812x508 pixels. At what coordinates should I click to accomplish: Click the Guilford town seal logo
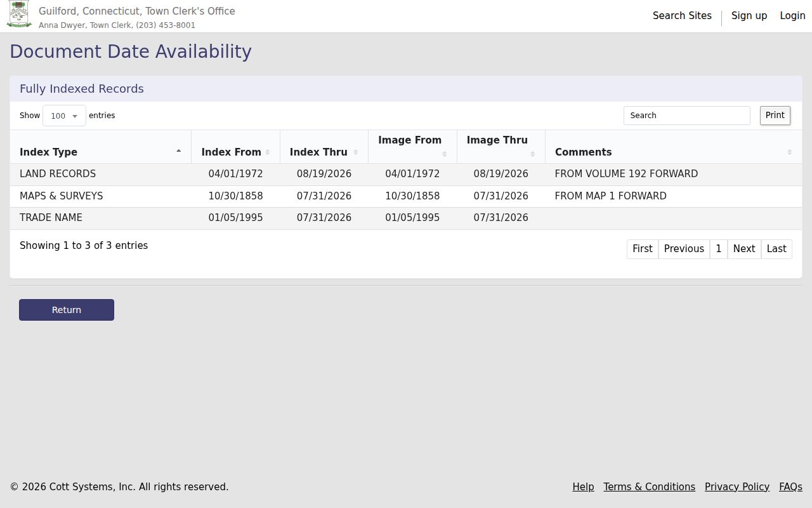[x=19, y=15]
